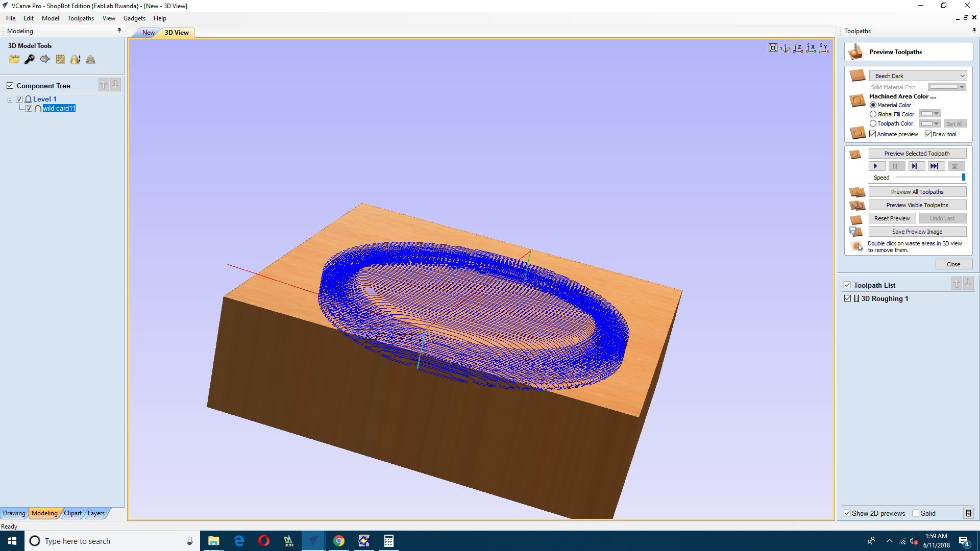Screen dimensions: 980x551
Task: Toggle visibility of wild card11 component
Action: (x=29, y=108)
